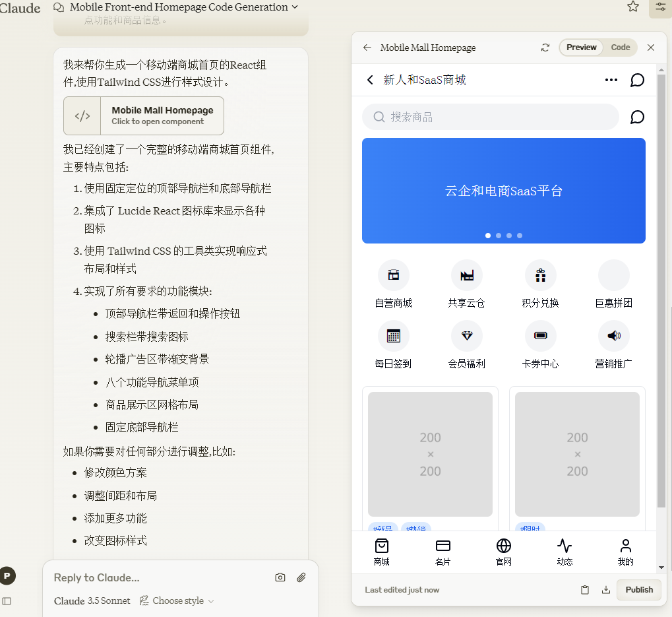Screen dimensions: 672x617
Task: Reload the Mobile Mall Homepage artifact
Action: [545, 48]
